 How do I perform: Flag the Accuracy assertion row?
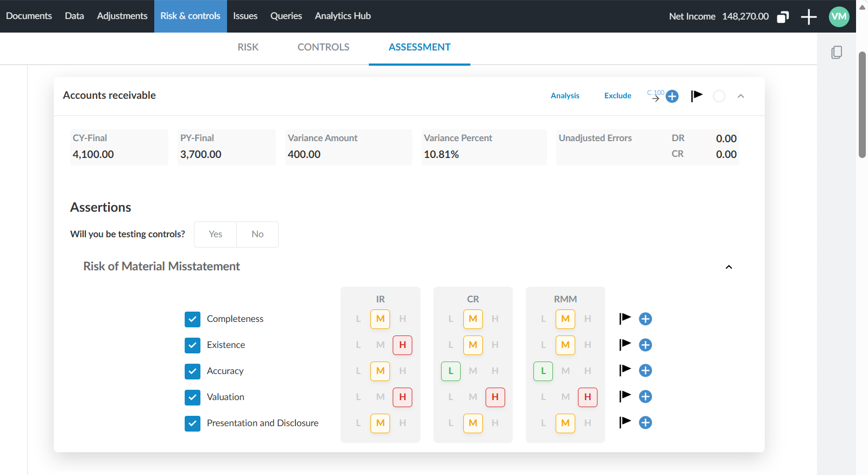click(x=625, y=370)
